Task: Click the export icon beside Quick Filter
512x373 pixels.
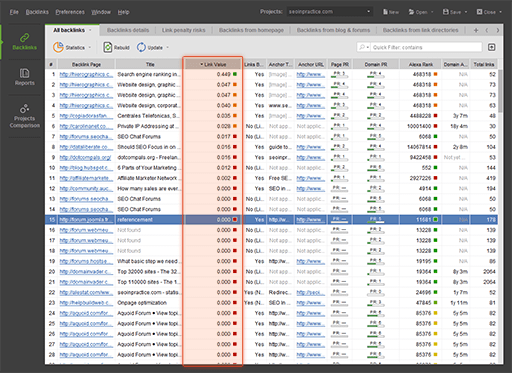Action: [x=491, y=47]
